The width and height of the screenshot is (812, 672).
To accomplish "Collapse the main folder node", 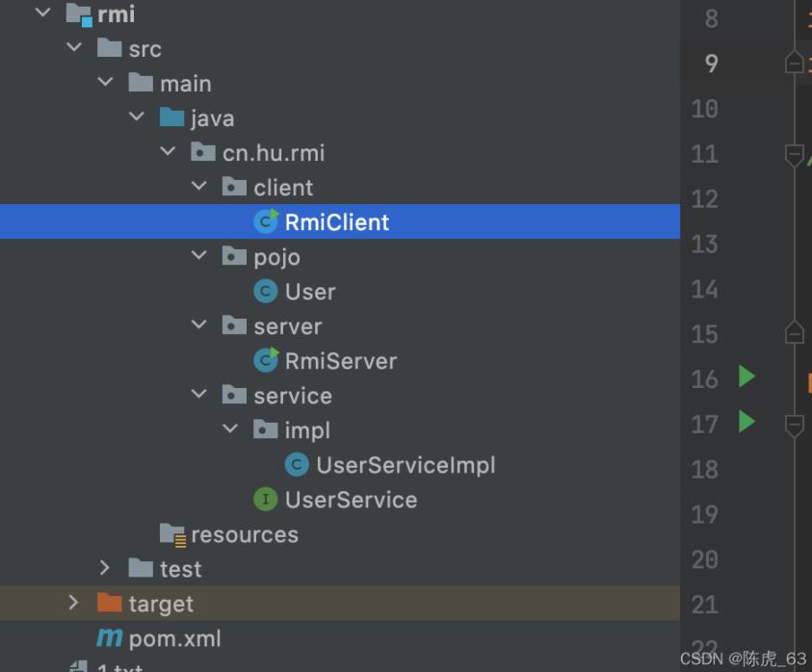I will (x=105, y=82).
